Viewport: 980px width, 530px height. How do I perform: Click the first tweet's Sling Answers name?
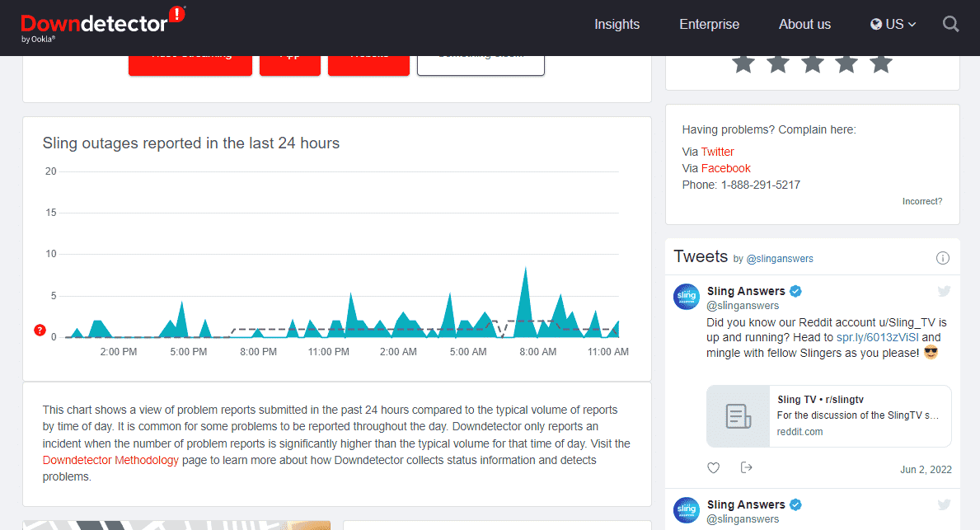click(x=746, y=291)
